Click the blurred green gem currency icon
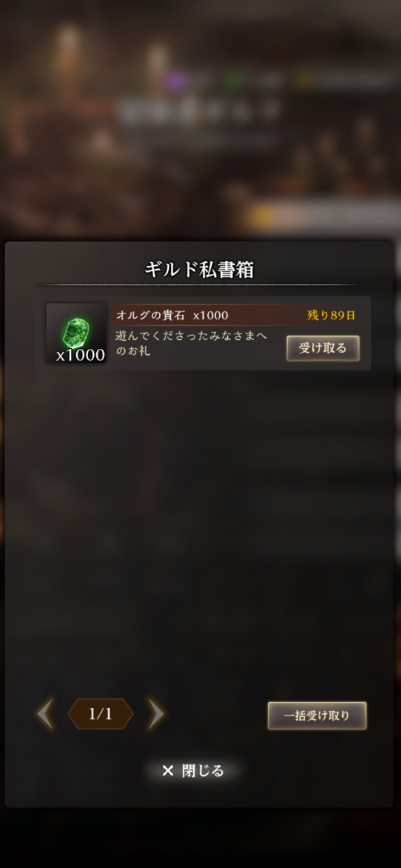The height and width of the screenshot is (868, 401). pos(235,80)
